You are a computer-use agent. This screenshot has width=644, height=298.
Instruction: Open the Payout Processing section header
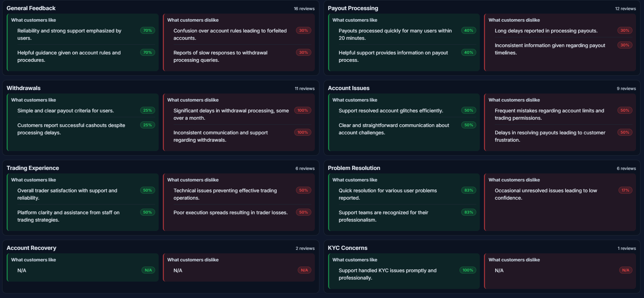tap(353, 8)
